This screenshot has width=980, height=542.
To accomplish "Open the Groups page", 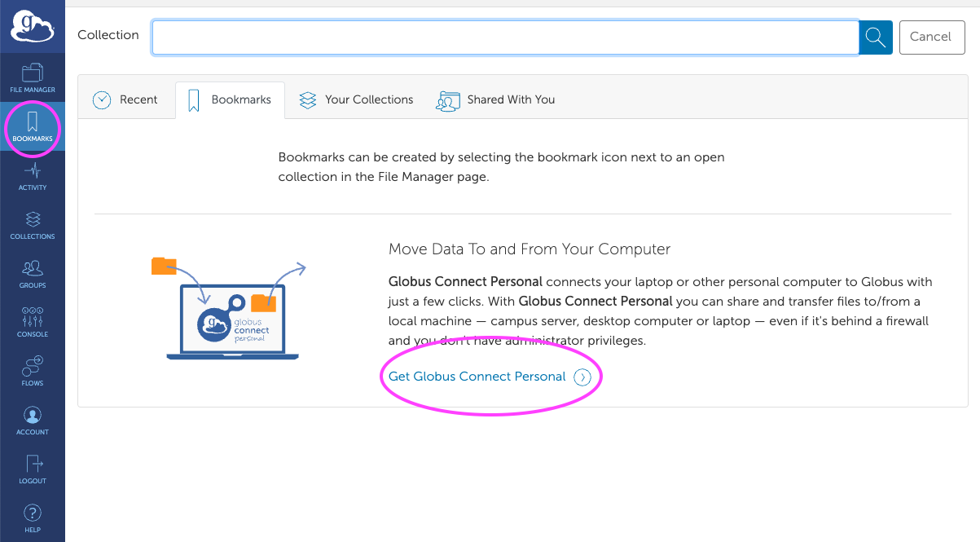I will [33, 273].
